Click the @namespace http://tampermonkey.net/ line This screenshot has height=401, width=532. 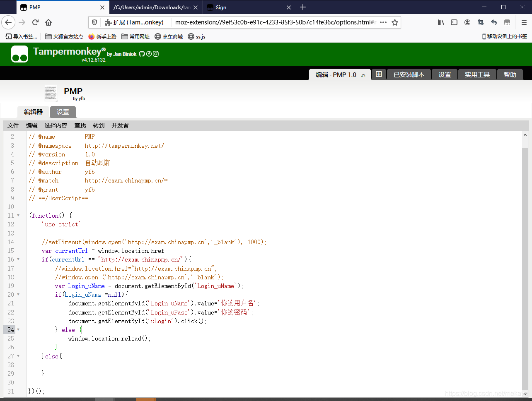click(97, 146)
